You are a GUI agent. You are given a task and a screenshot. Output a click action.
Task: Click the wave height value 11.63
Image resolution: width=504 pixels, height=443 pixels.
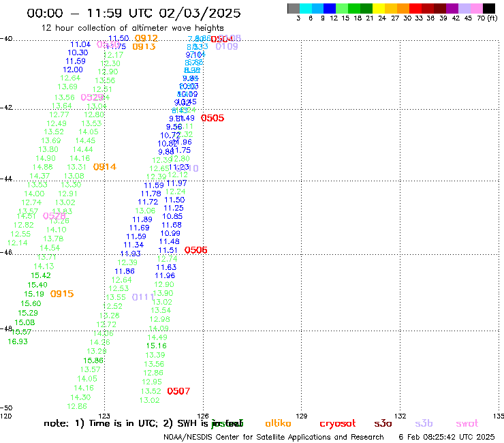coord(166,267)
